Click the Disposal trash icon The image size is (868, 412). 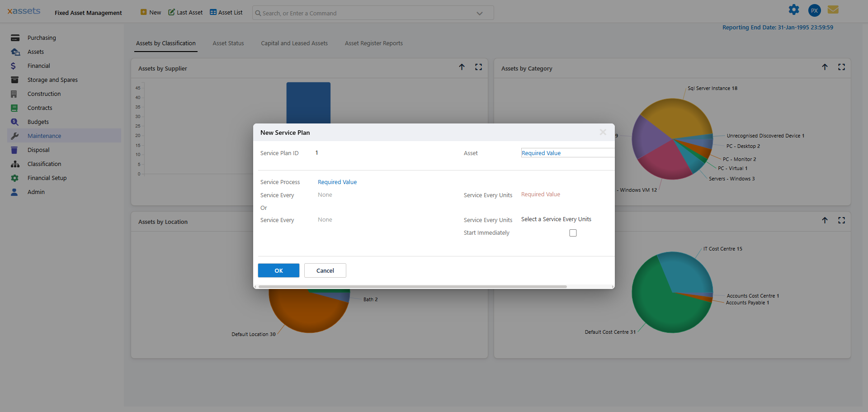[15, 150]
